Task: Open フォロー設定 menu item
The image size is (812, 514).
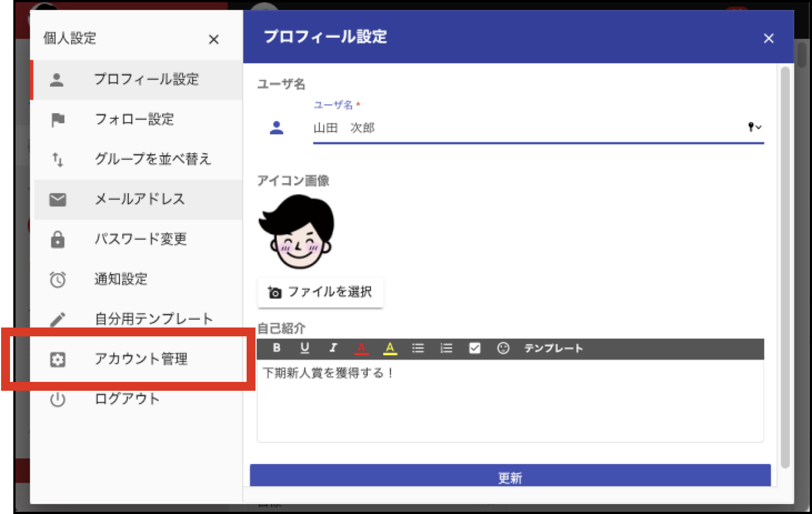Action: point(138,119)
